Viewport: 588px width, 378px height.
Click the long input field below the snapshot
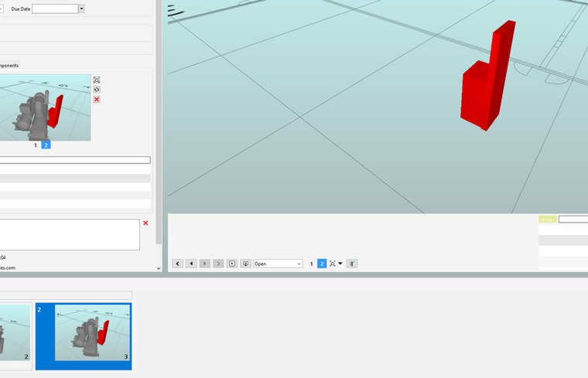(x=75, y=160)
